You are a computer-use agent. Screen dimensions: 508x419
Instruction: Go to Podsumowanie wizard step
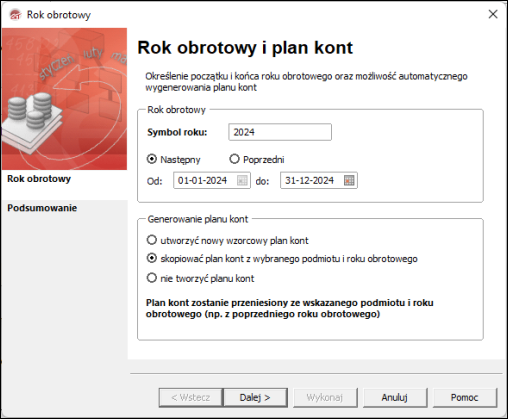42,208
